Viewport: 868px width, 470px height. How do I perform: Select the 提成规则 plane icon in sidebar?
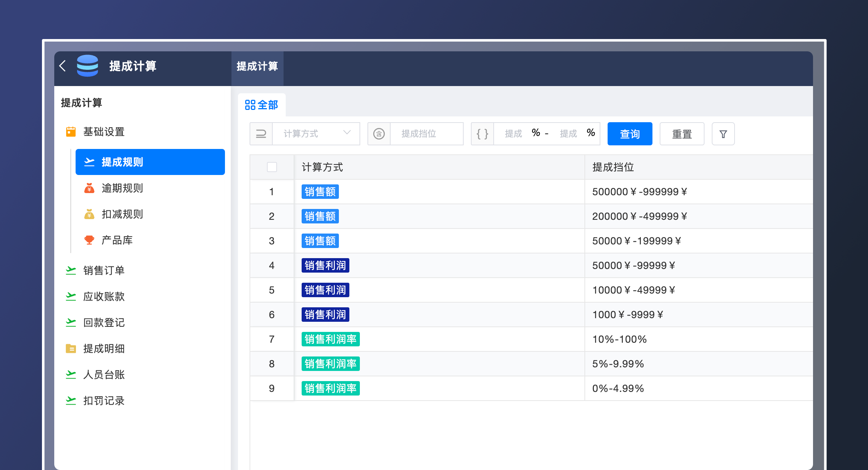click(90, 162)
